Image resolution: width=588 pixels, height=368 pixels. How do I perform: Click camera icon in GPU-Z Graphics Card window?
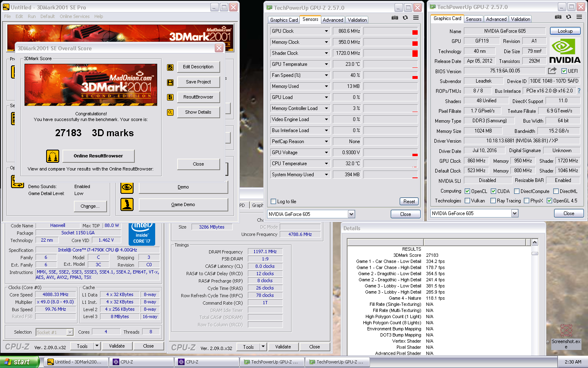tap(558, 17)
